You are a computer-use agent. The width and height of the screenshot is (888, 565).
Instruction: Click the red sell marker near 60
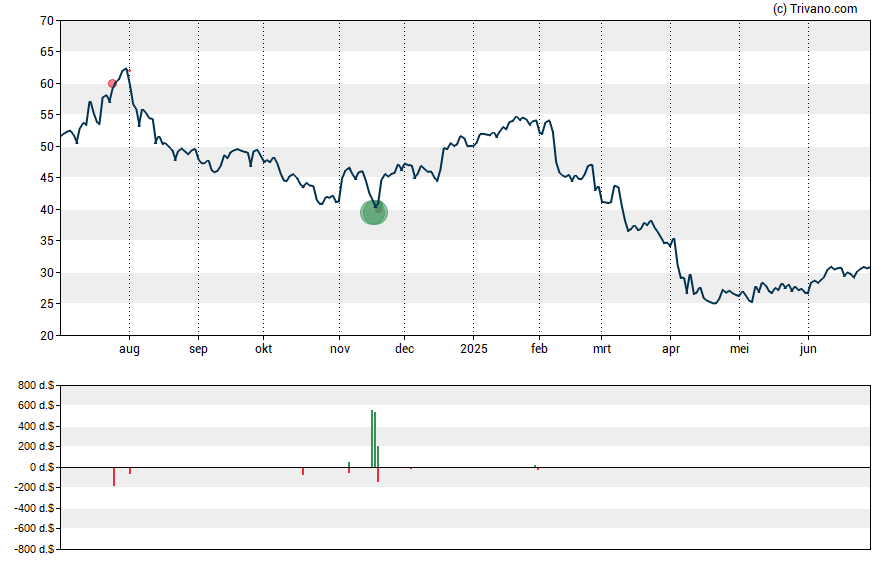click(x=112, y=84)
